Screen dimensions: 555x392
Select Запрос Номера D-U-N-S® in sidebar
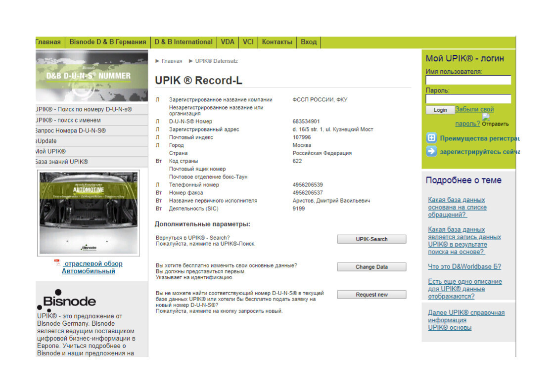tap(70, 131)
